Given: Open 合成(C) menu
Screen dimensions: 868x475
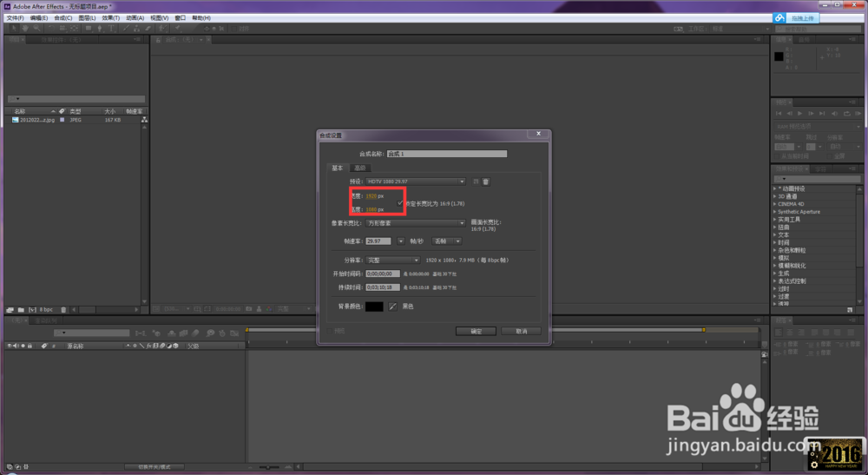Looking at the screenshot, I should coord(63,18).
